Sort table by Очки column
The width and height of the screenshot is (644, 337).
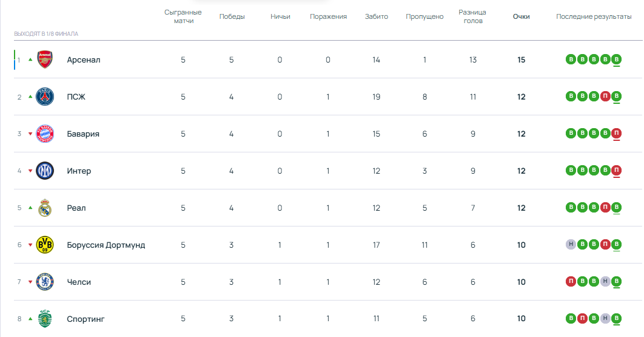pyautogui.click(x=521, y=17)
